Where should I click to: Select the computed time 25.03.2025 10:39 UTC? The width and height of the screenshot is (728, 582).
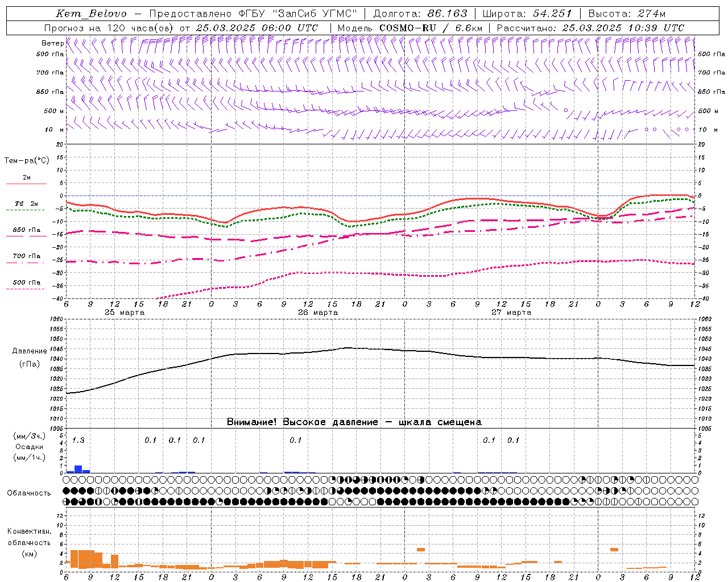tap(623, 28)
